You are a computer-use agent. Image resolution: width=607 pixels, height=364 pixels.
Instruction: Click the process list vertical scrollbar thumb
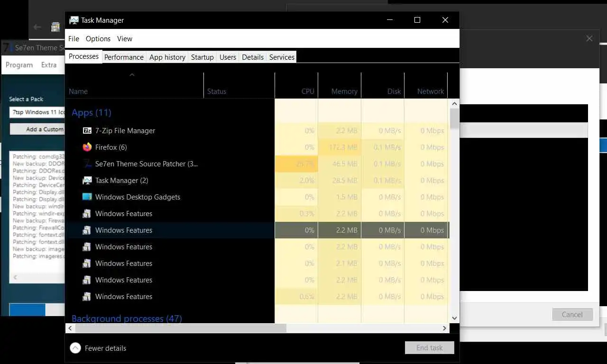click(x=454, y=118)
